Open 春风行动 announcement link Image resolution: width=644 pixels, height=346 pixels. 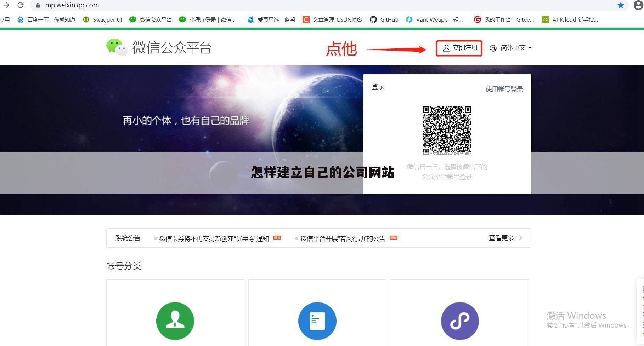click(343, 238)
